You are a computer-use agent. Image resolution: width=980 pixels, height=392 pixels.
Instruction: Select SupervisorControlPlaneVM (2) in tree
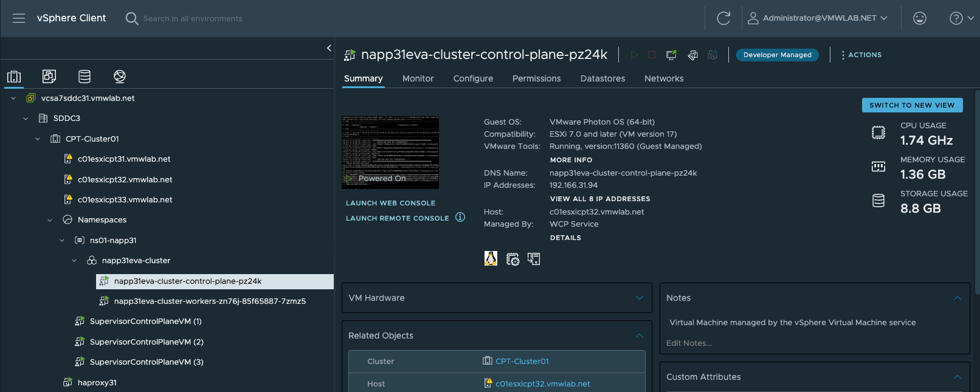(x=147, y=342)
